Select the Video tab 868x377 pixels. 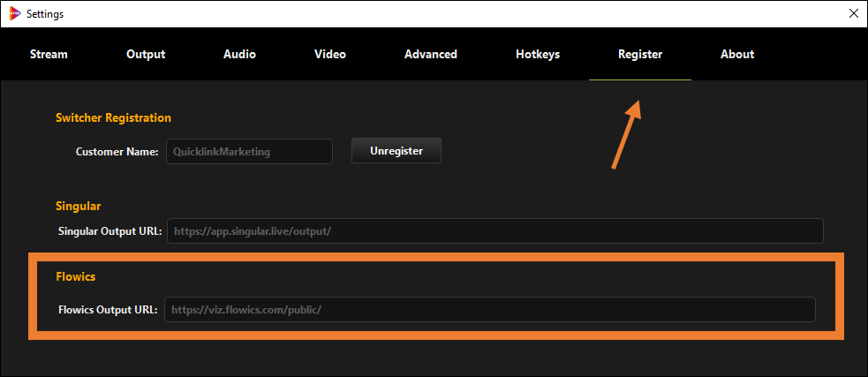tap(330, 54)
